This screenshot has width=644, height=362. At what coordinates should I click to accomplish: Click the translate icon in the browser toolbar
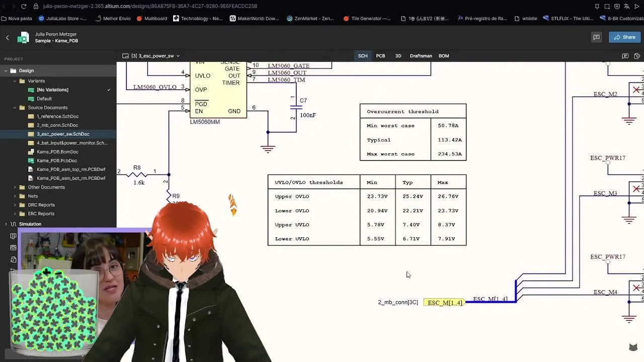pos(627,7)
